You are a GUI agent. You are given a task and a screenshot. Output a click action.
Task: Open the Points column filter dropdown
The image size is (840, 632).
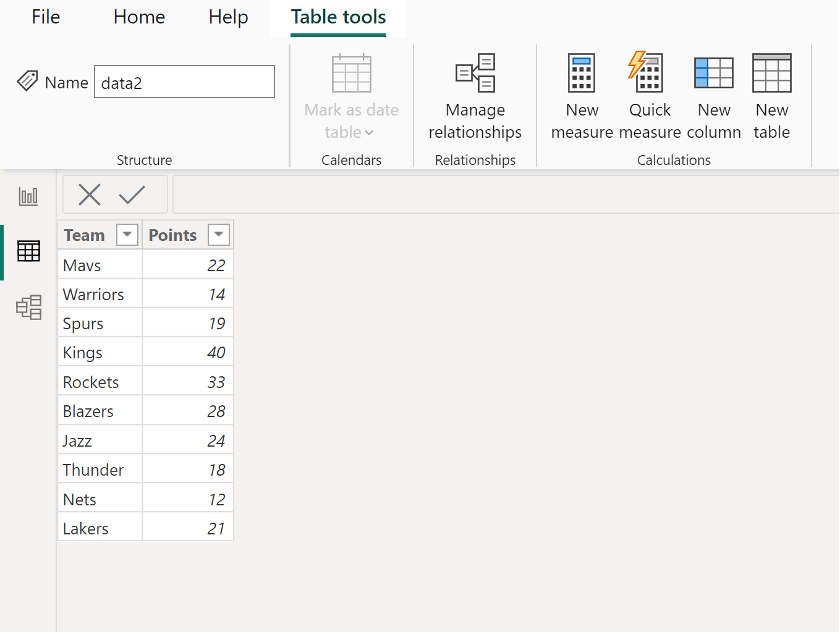219,235
